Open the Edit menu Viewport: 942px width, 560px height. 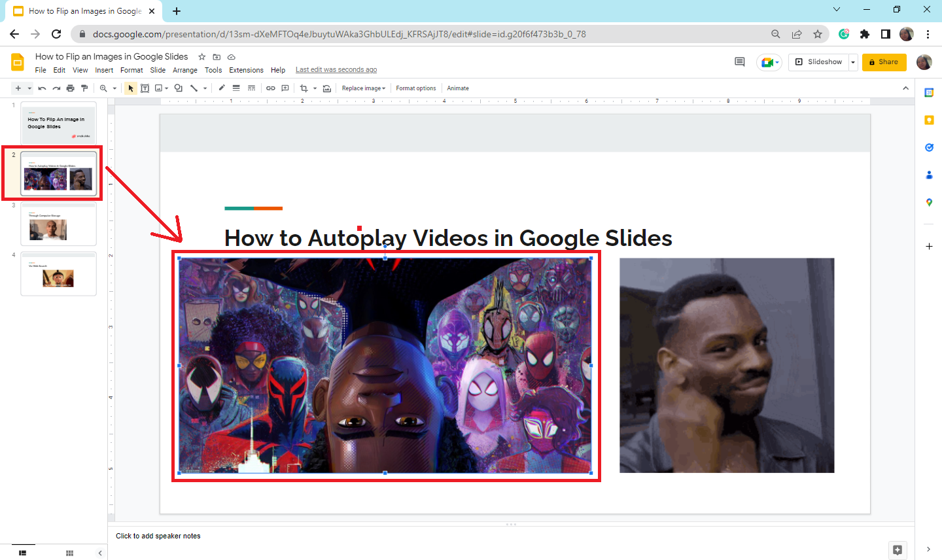coord(60,70)
